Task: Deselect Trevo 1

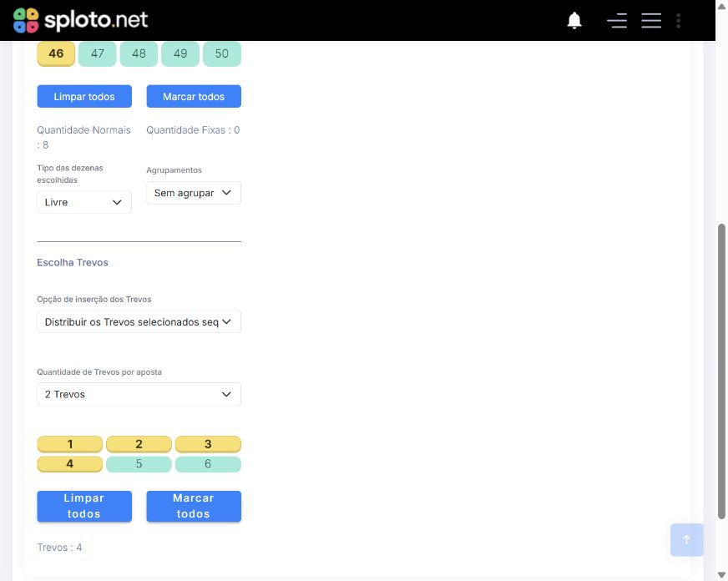Action: (69, 444)
